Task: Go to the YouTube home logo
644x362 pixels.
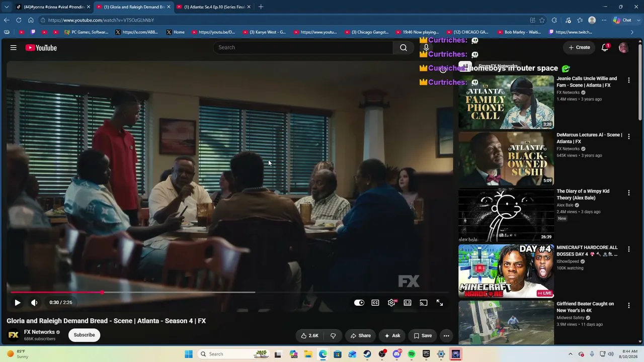Action: pyautogui.click(x=41, y=48)
